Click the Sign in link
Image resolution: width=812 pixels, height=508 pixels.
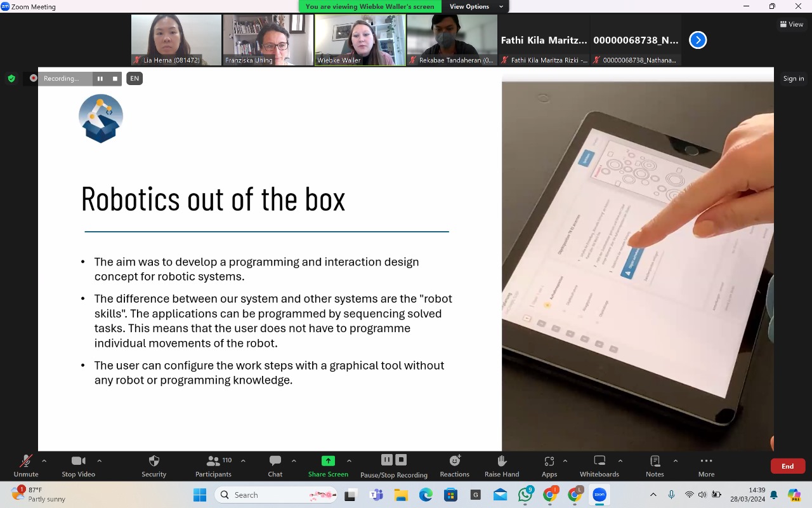794,79
